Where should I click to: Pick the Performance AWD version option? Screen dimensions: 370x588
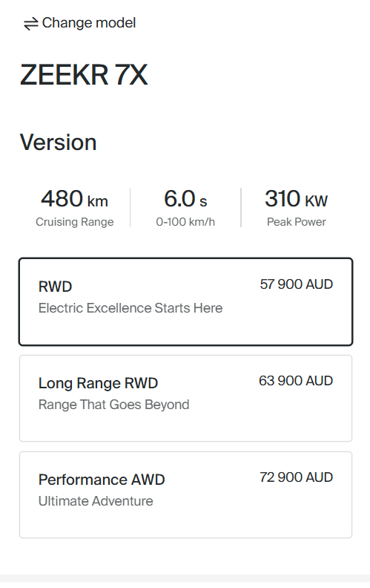[x=186, y=495]
